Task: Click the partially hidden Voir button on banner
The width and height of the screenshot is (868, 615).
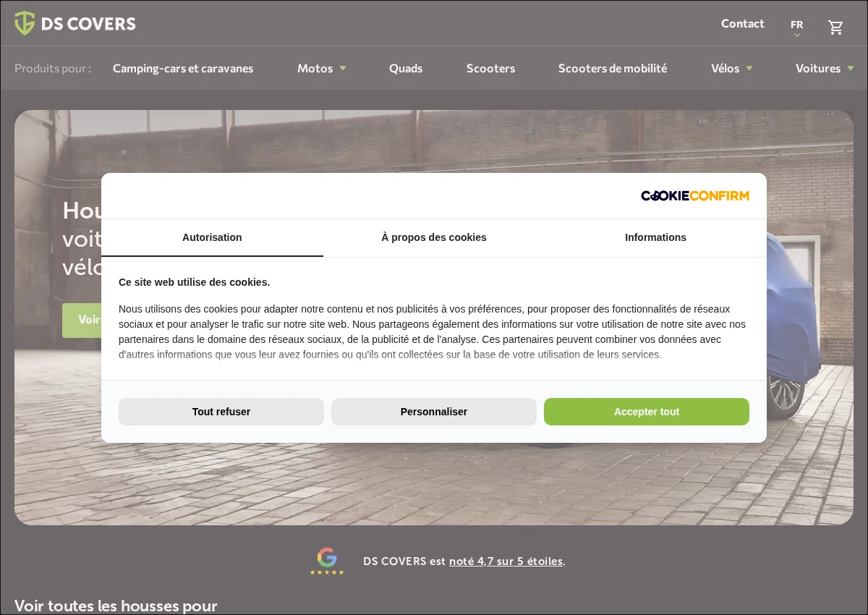Action: point(82,320)
